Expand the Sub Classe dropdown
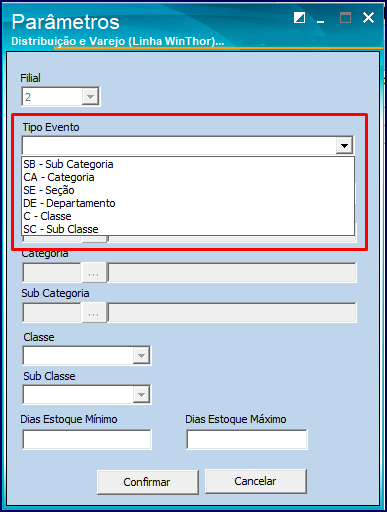Image resolution: width=387 pixels, height=512 pixels. pos(141,395)
